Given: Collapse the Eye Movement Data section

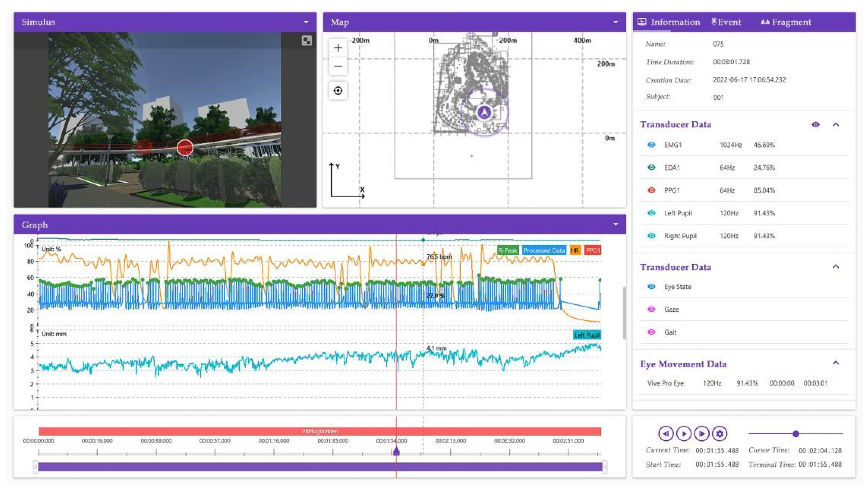Looking at the screenshot, I should [836, 363].
